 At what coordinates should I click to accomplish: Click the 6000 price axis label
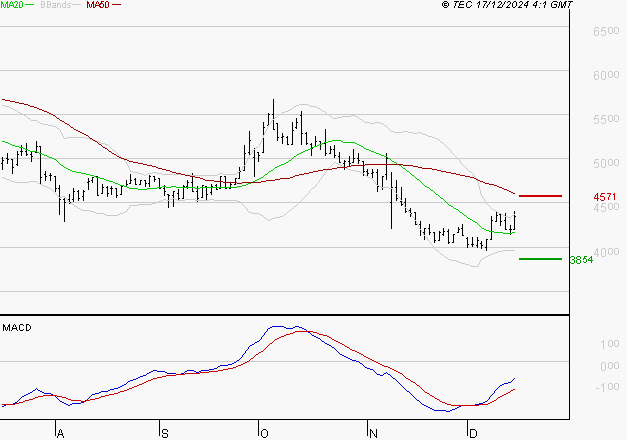606,75
